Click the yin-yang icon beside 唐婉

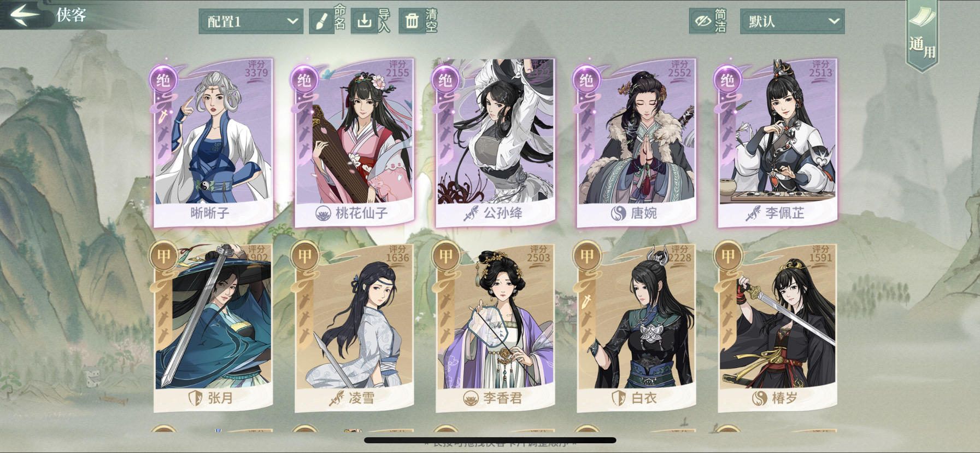pyautogui.click(x=618, y=213)
